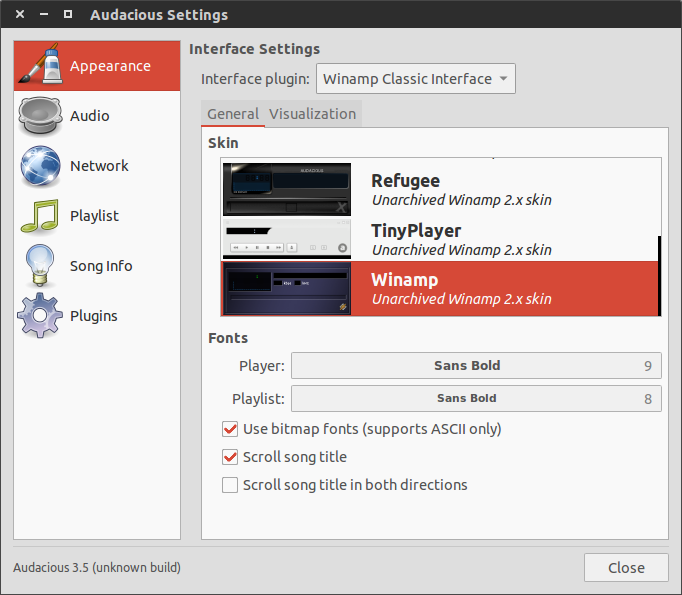Screen dimensions: 682x595
Task: Click the Song Info lightbulb icon
Action: click(x=40, y=266)
